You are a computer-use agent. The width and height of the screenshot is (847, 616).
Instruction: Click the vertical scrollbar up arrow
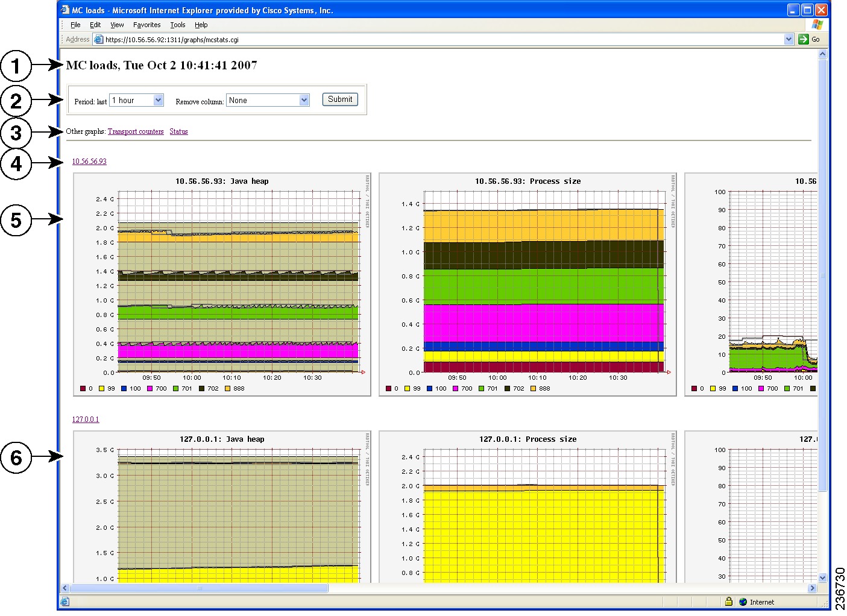(823, 54)
